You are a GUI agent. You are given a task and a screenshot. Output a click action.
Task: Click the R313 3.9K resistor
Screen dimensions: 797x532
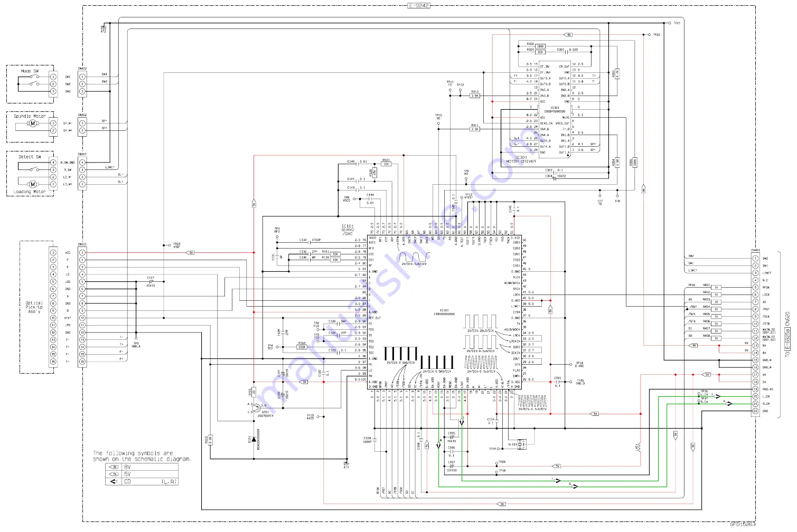coord(475,96)
